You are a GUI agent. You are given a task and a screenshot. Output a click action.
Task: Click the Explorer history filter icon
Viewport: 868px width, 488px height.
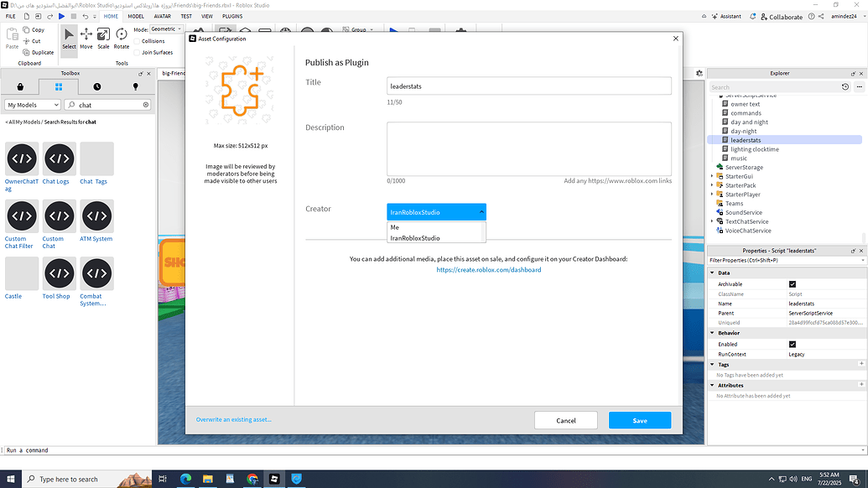pyautogui.click(x=845, y=87)
